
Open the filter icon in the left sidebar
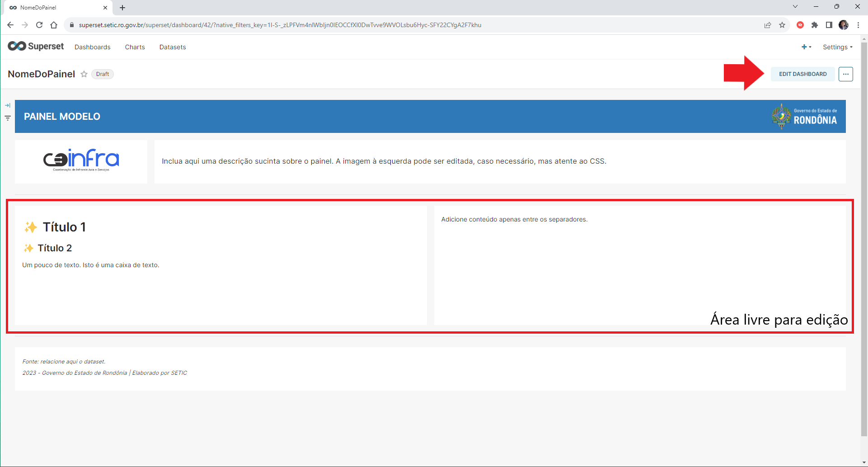(x=8, y=118)
